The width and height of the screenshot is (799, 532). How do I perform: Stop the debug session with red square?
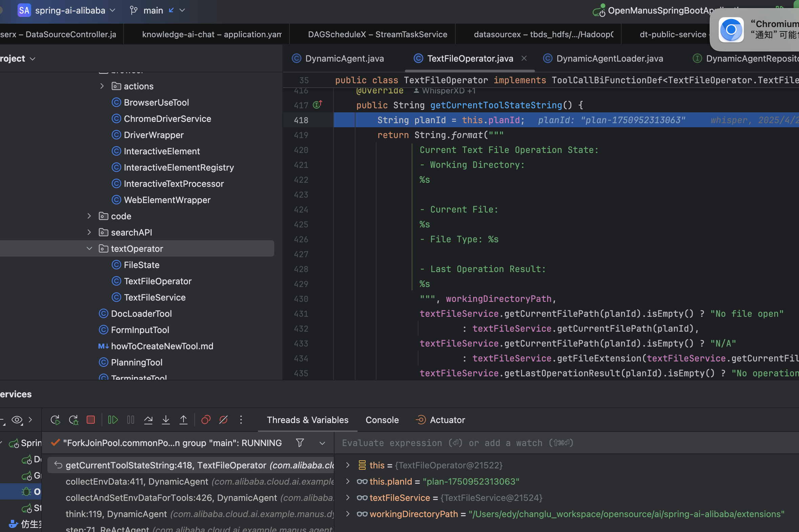point(91,420)
